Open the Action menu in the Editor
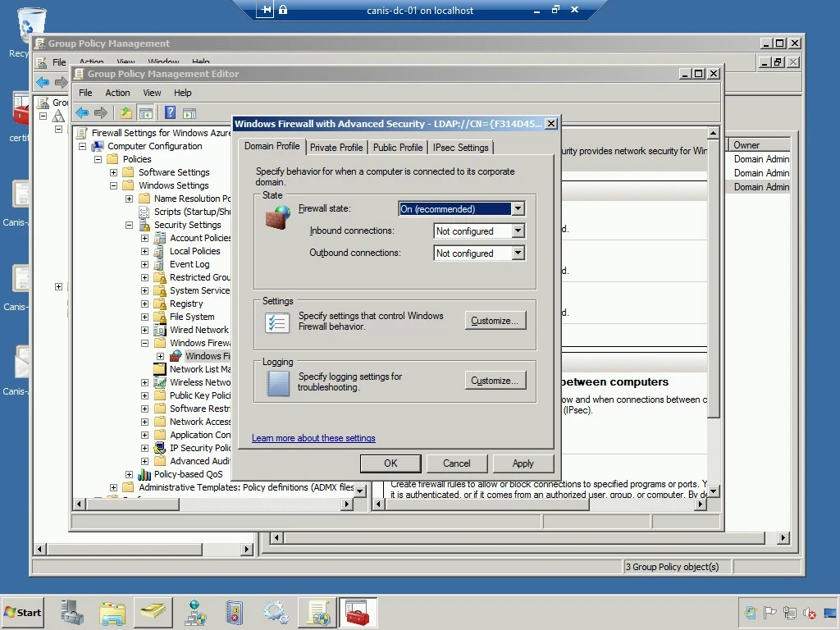 [117, 93]
